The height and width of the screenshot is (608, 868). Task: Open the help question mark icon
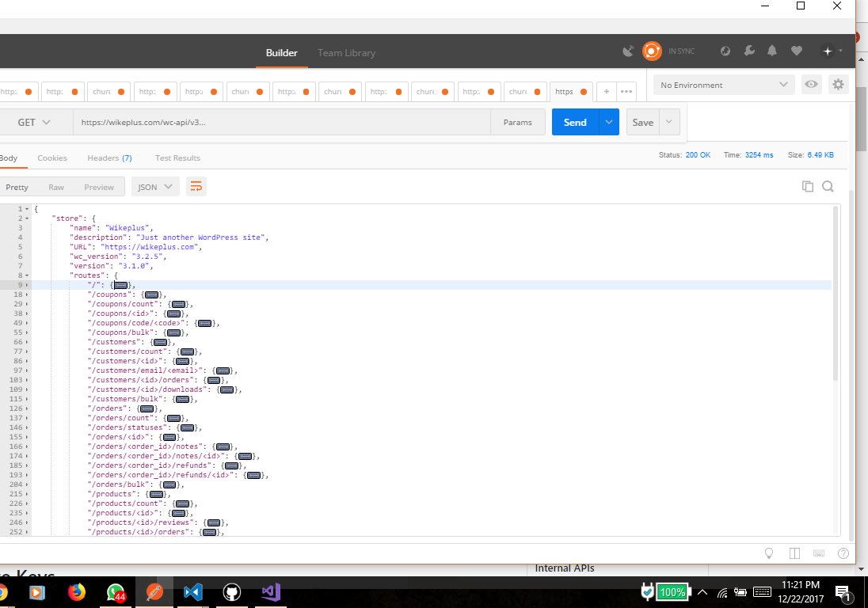click(x=843, y=553)
